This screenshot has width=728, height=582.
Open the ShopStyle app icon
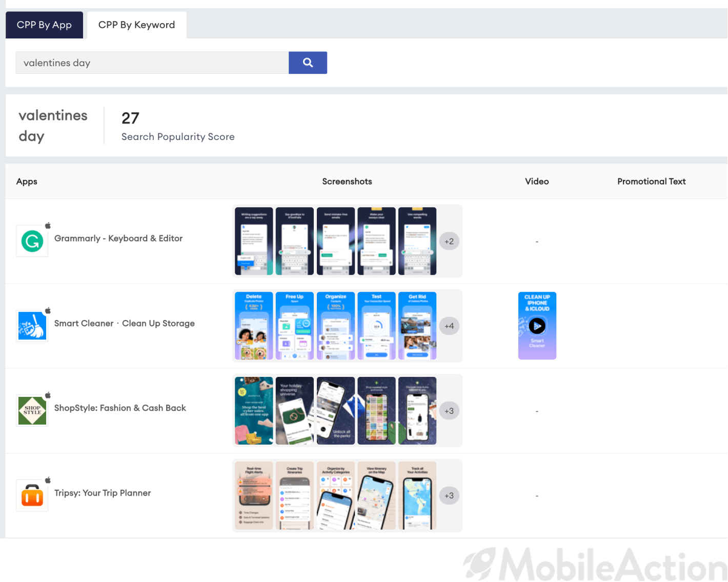point(32,411)
